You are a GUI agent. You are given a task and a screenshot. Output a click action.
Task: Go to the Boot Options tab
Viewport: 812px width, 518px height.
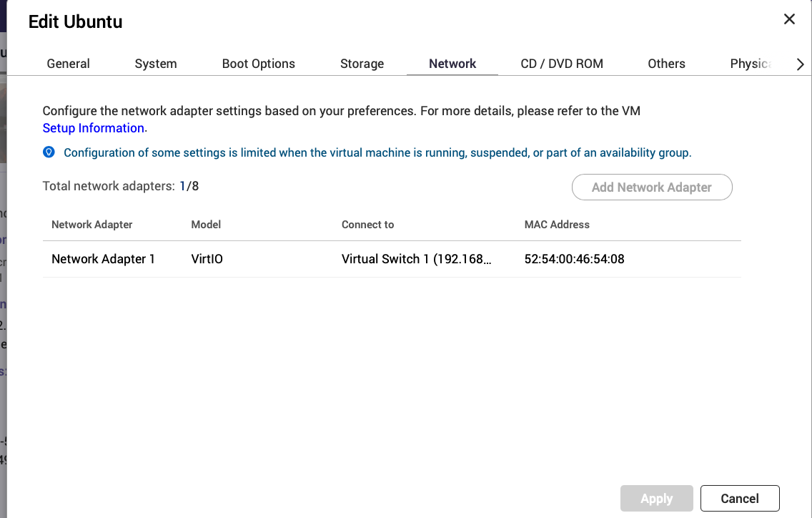258,64
